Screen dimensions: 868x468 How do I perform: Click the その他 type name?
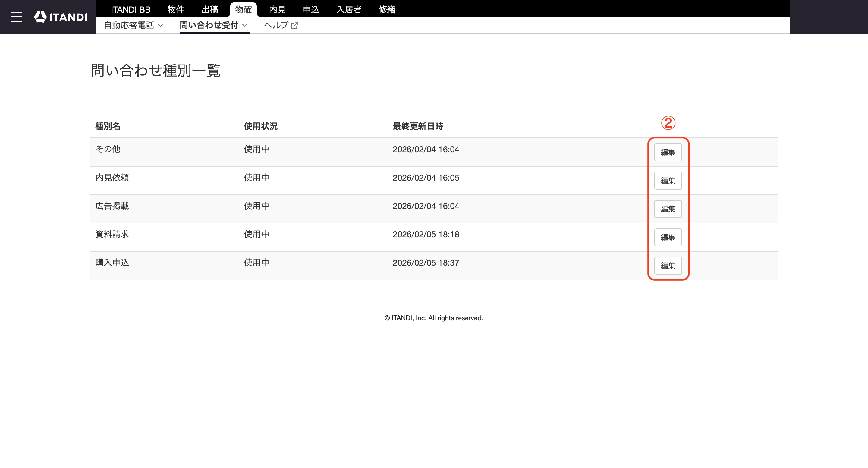(108, 149)
